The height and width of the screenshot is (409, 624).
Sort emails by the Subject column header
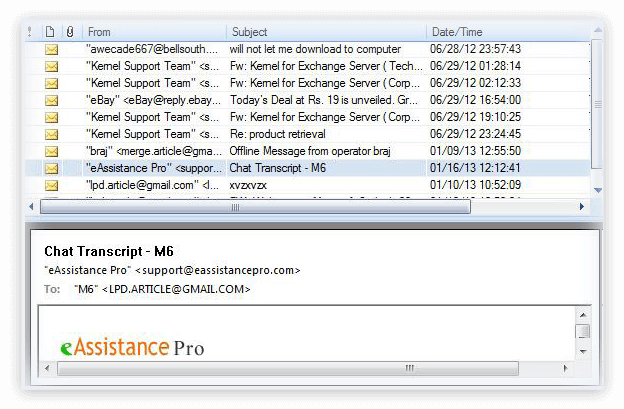tap(325, 32)
